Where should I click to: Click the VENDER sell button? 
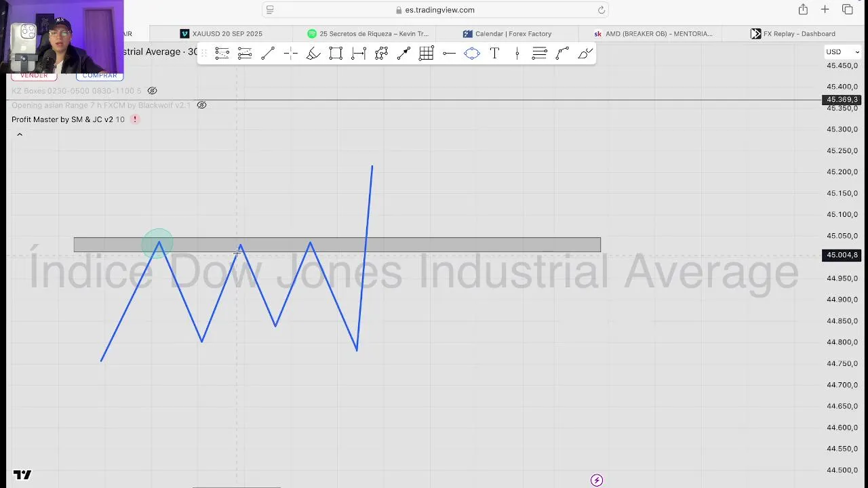tap(34, 75)
